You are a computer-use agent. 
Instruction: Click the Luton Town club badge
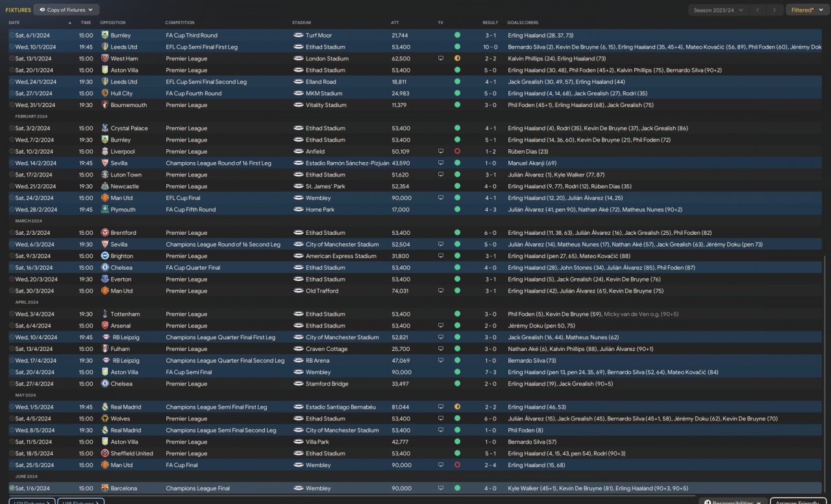coord(105,175)
